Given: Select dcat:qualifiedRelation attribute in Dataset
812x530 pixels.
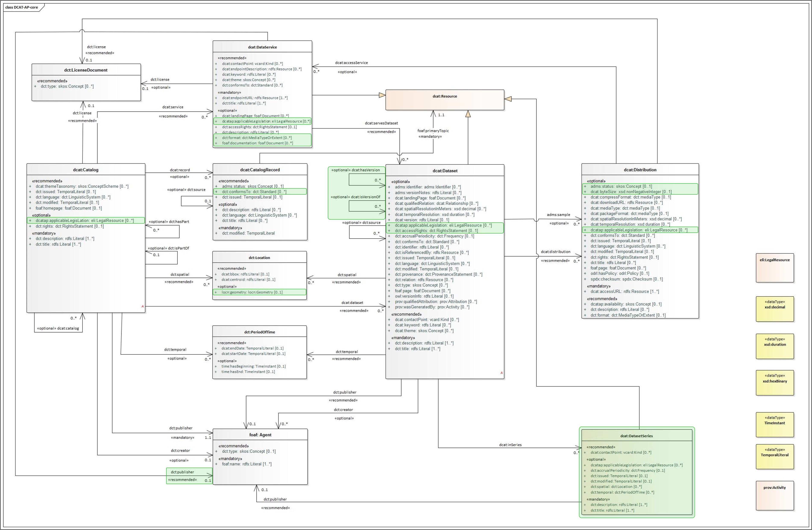Looking at the screenshot, I should tap(436, 203).
